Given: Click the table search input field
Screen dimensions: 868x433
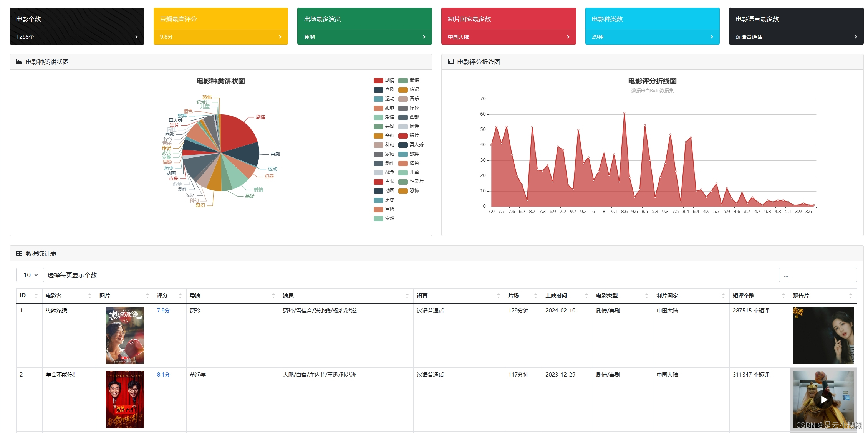Looking at the screenshot, I should pos(817,275).
